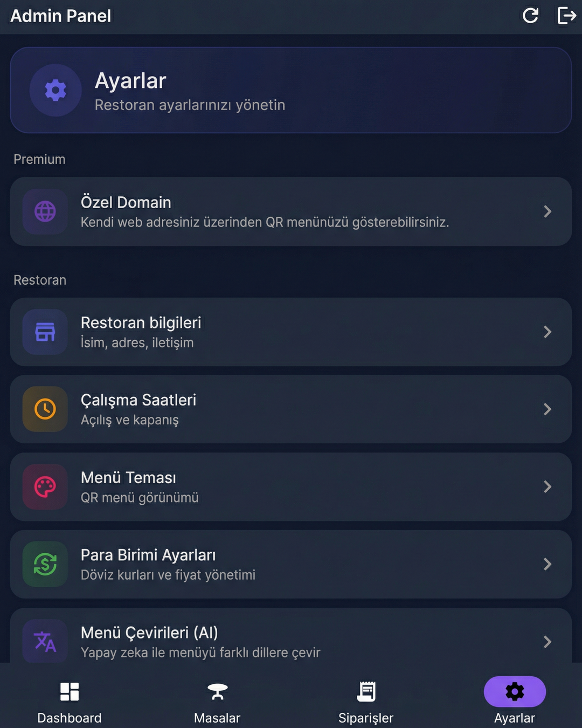Image resolution: width=582 pixels, height=728 pixels.
Task: Click the palette icon for Menü Teması
Action: (x=45, y=487)
